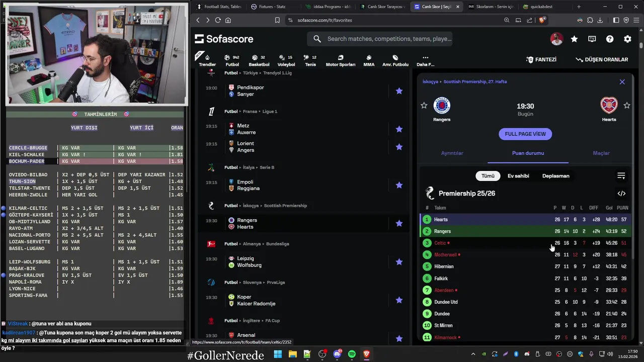Open the Futbol sport category
This screenshot has height=362, width=644.
(x=232, y=60)
